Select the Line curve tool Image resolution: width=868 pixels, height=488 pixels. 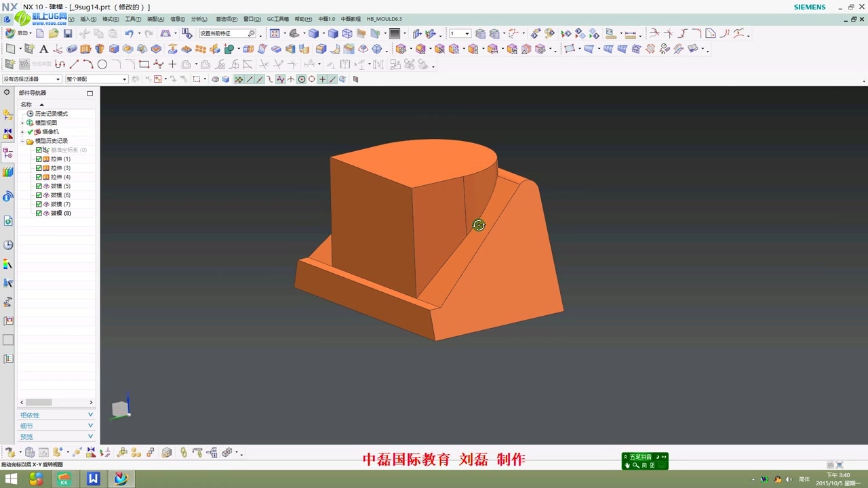[74, 64]
